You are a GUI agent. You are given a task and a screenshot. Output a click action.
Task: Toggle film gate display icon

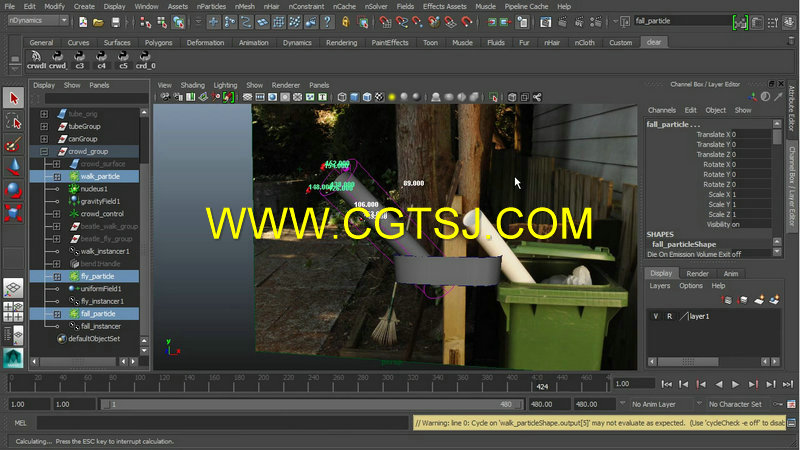[260, 97]
